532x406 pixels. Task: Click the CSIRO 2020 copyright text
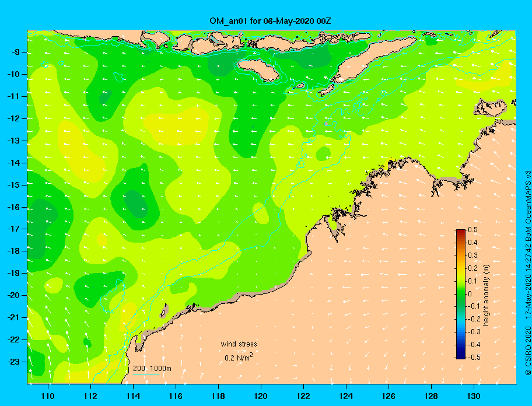pyautogui.click(x=528, y=351)
